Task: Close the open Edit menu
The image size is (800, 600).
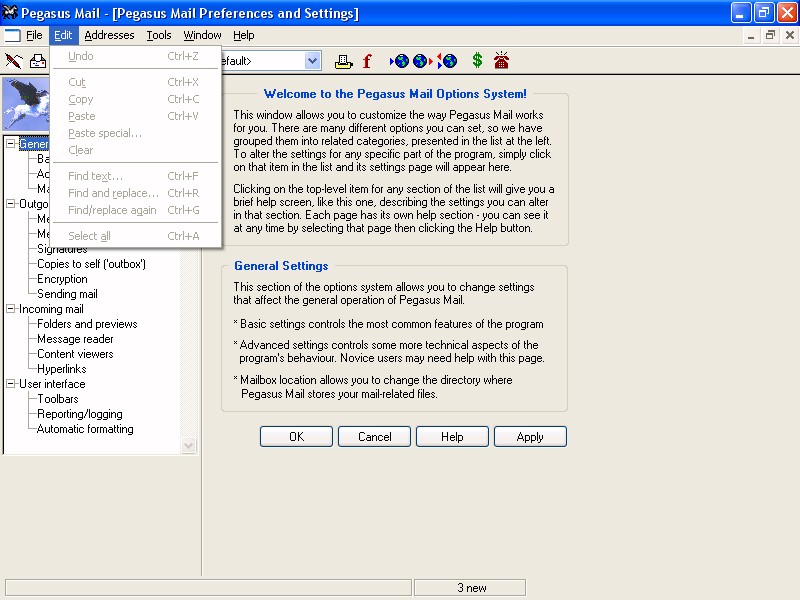Action: tap(63, 35)
